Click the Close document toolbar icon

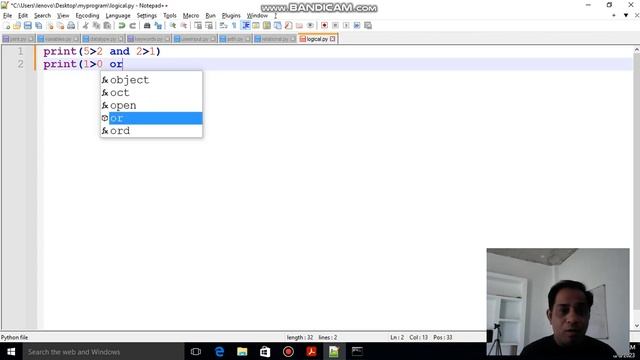click(50, 26)
